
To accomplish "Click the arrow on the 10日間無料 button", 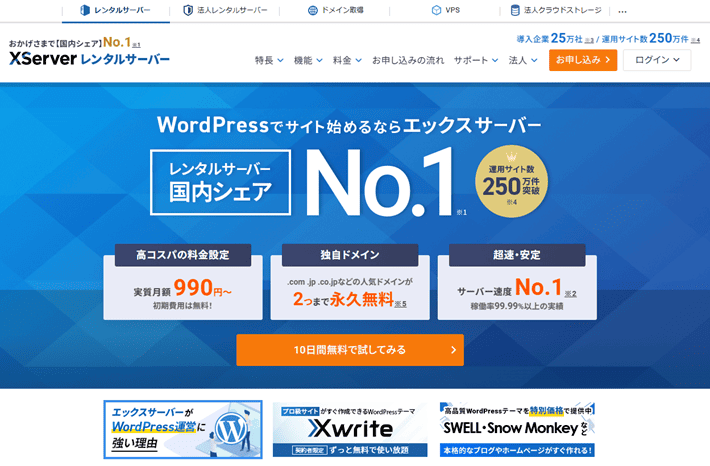I will (453, 350).
